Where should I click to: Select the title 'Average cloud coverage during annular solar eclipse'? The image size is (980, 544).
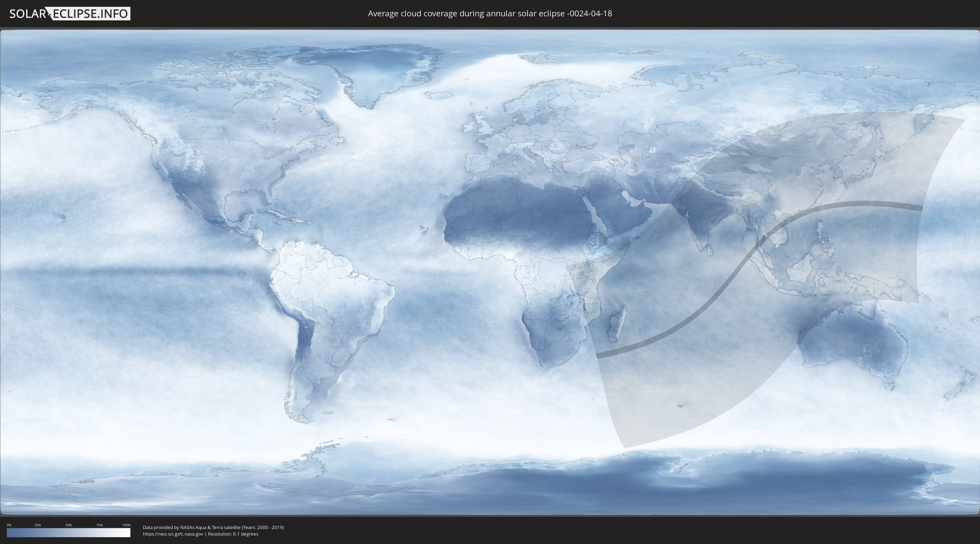466,14
